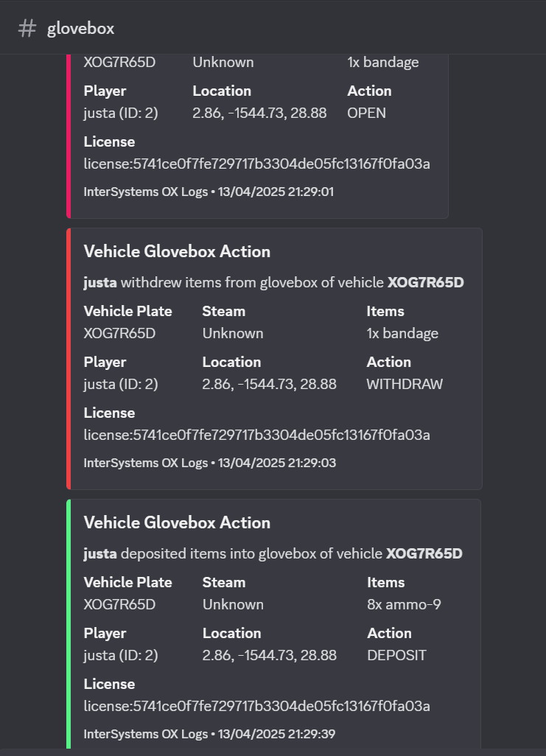
Task: Click the 8x ammo-9 items value
Action: (405, 605)
